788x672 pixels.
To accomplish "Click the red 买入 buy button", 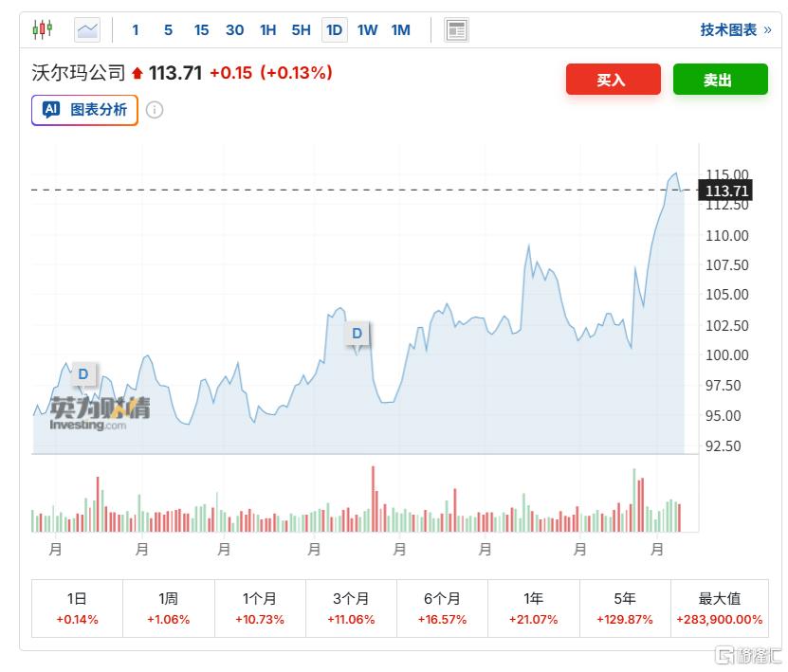I will tap(613, 80).
